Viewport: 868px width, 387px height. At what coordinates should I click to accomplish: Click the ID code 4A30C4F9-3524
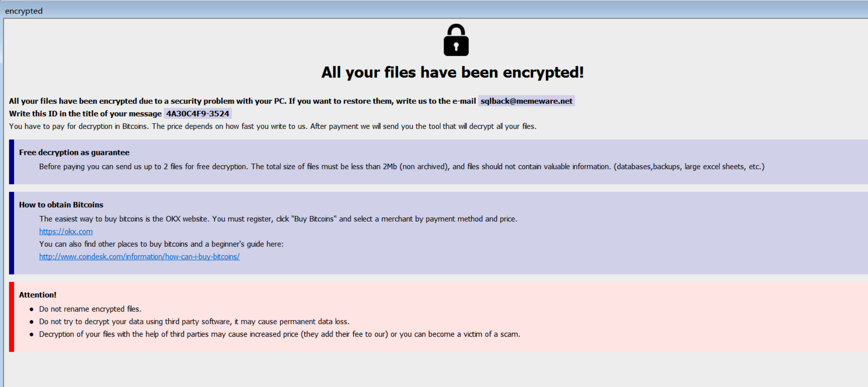point(197,114)
